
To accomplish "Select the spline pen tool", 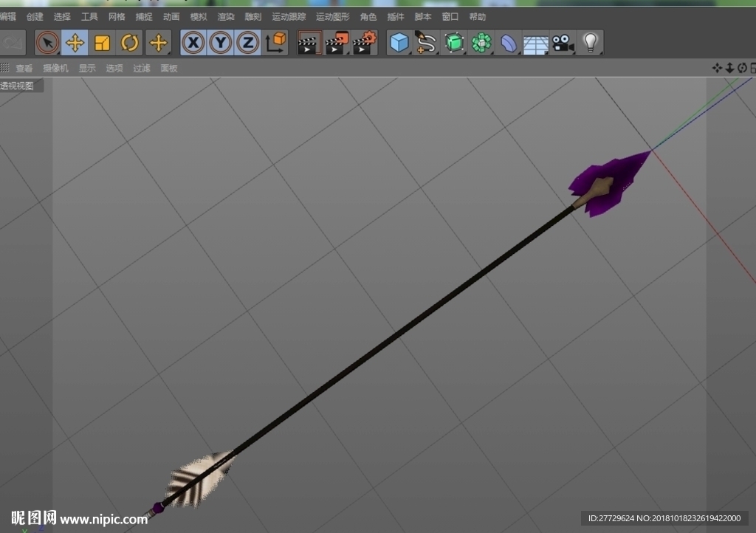I will tap(426, 43).
